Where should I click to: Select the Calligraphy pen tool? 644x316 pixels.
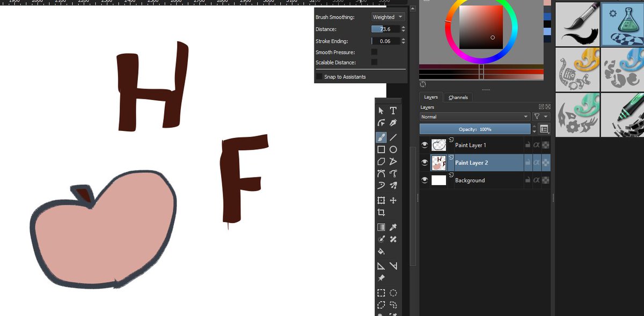tap(393, 123)
